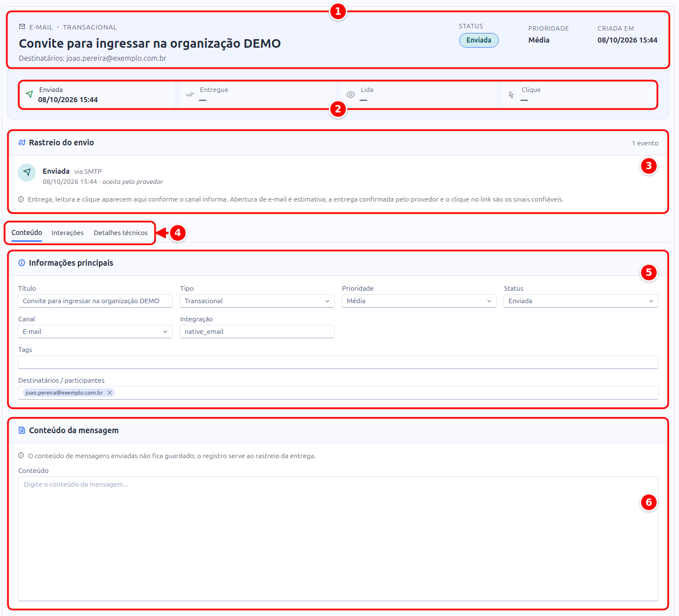Click the info icon beside Informações principais
This screenshot has width=679, height=616.
tap(22, 262)
